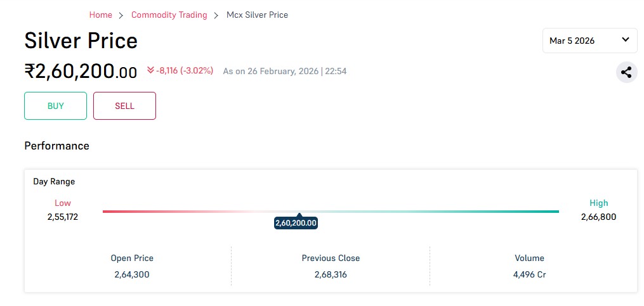Click the rupee symbol in the price

pyautogui.click(x=29, y=71)
